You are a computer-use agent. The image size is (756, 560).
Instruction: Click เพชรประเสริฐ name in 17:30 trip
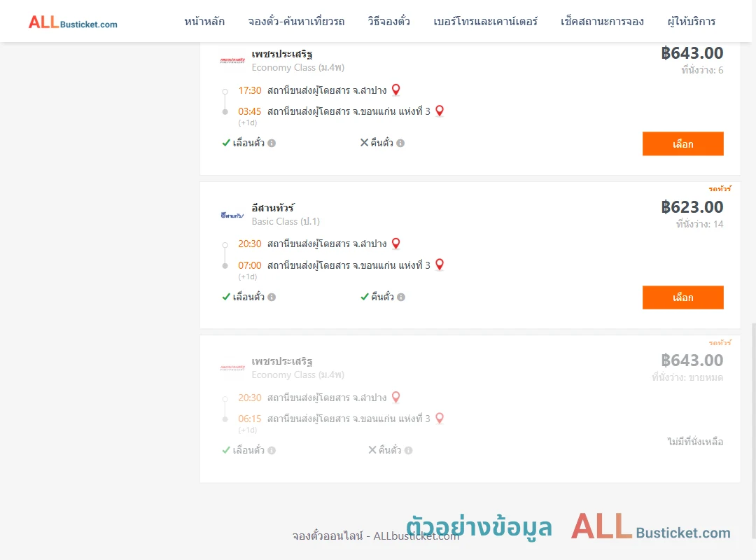tap(281, 54)
